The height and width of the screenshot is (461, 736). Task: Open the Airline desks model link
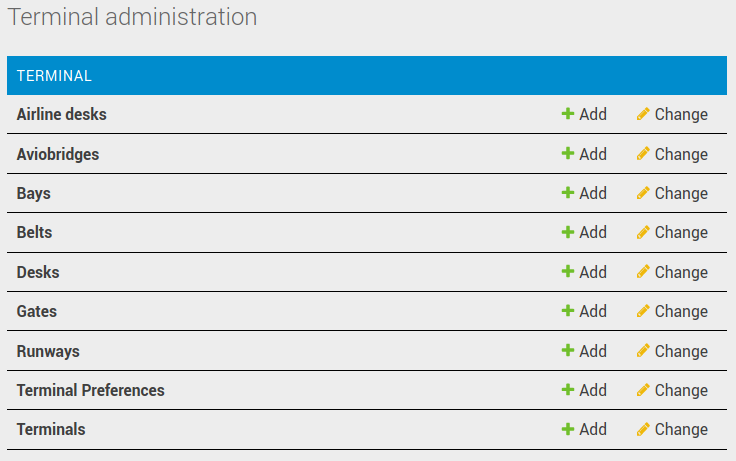point(61,114)
